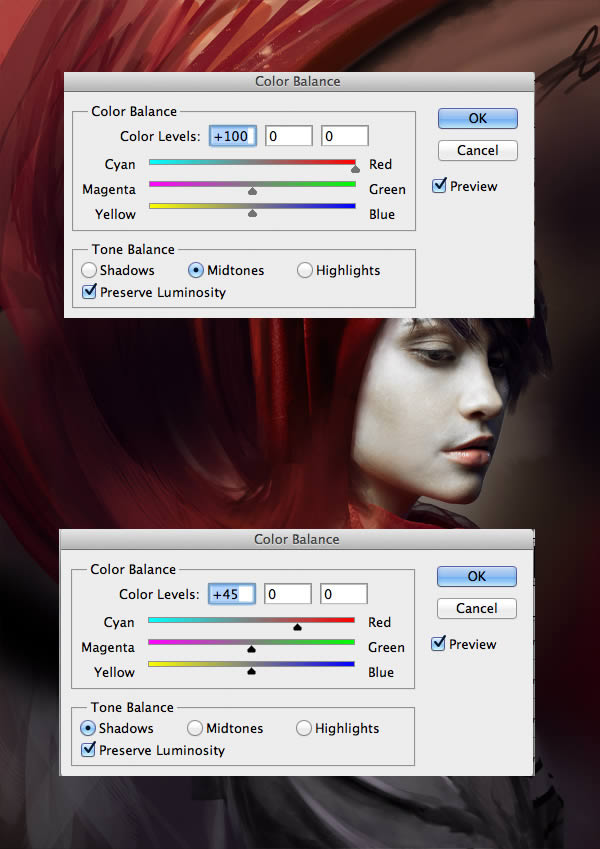Click the lower Color Balance title bar
Viewport: 600px width, 849px height.
[x=297, y=539]
